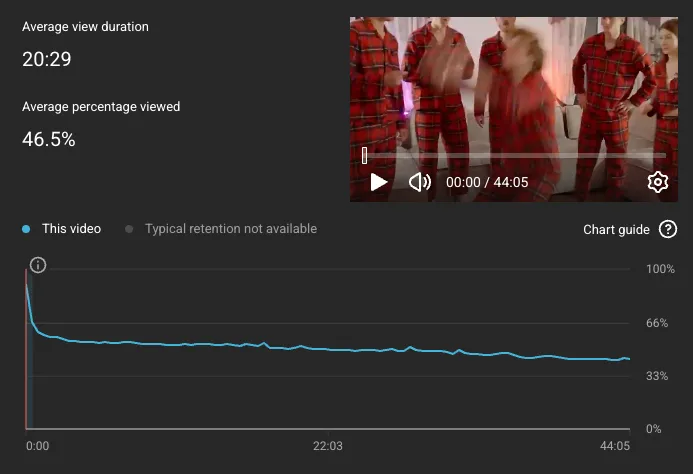Viewport: 693px width, 474px height.
Task: Click the Average percentage viewed 46.5% value
Action: (49, 139)
